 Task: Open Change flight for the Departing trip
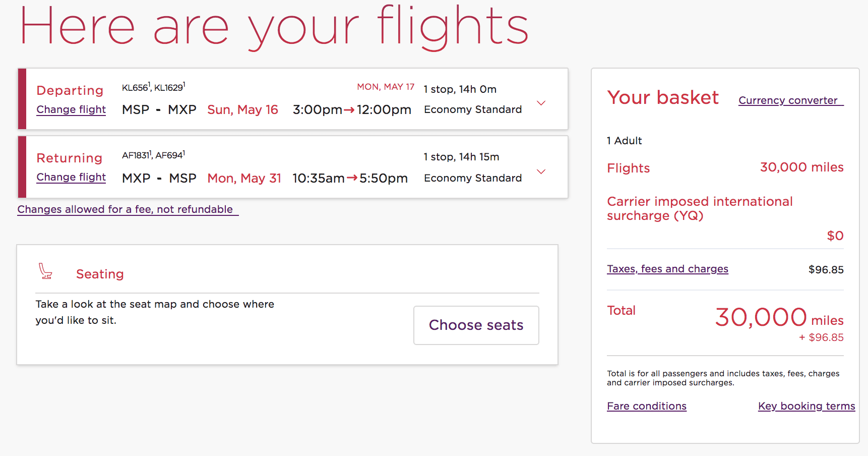pyautogui.click(x=71, y=109)
